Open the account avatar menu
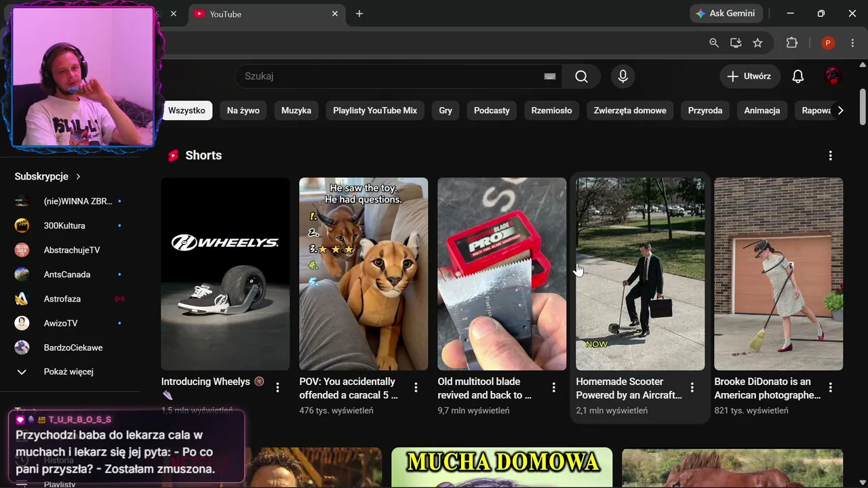The image size is (868, 488). [833, 77]
